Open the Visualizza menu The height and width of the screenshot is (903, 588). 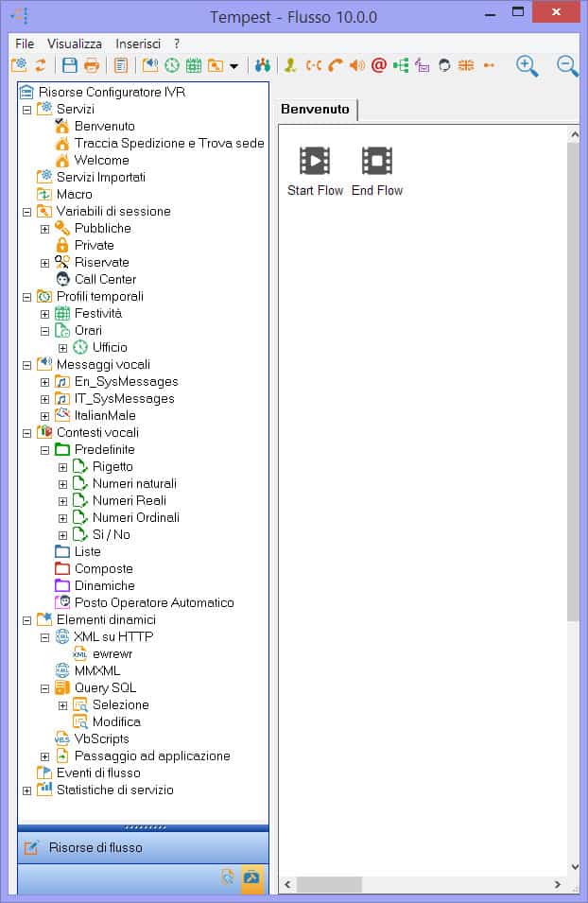click(75, 43)
